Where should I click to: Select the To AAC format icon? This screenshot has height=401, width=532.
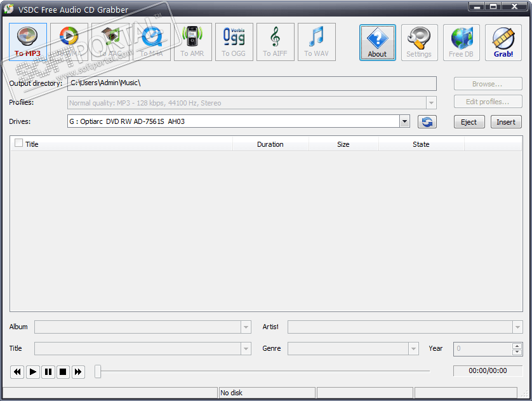pyautogui.click(x=110, y=42)
